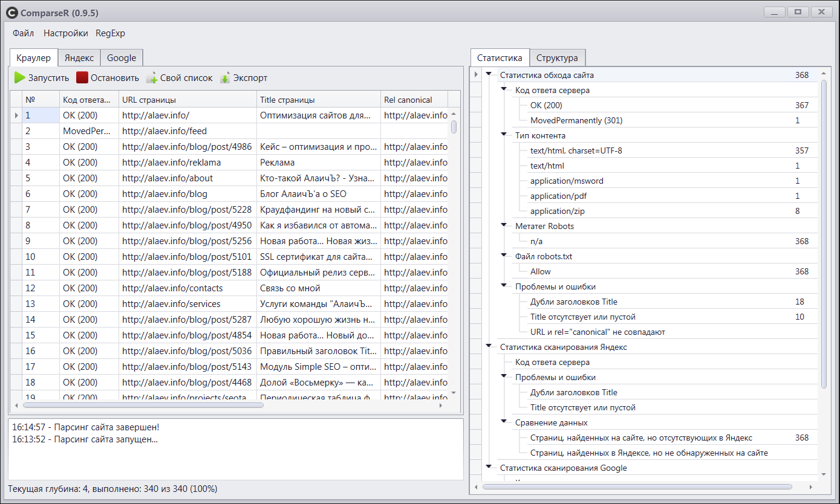Collapse the Тип контента node
Image resolution: width=840 pixels, height=504 pixels.
click(504, 135)
